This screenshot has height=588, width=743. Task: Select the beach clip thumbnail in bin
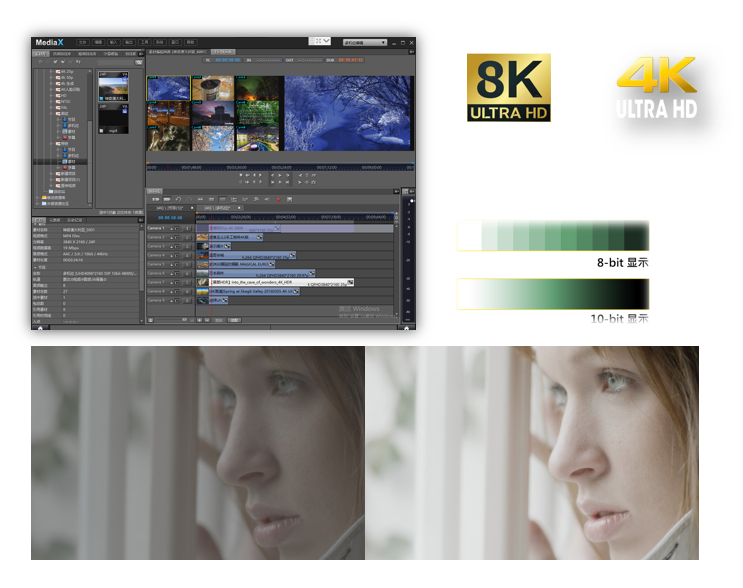tap(113, 87)
